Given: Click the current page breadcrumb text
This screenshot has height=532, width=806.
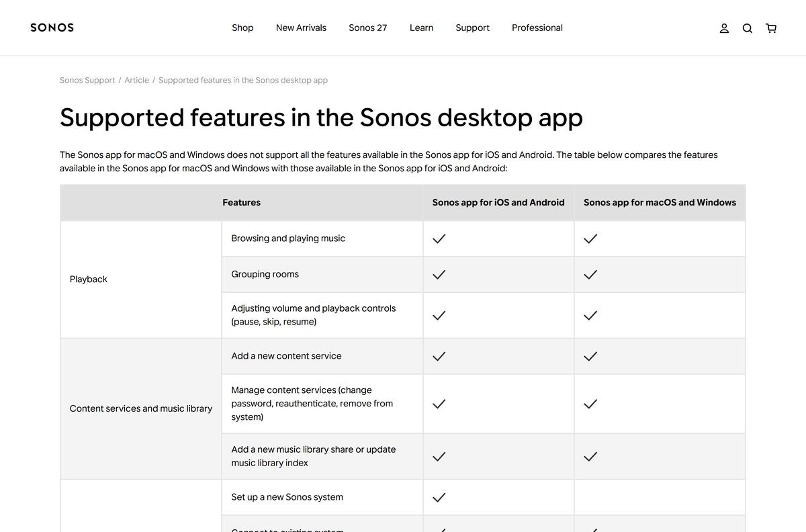Looking at the screenshot, I should tap(243, 80).
